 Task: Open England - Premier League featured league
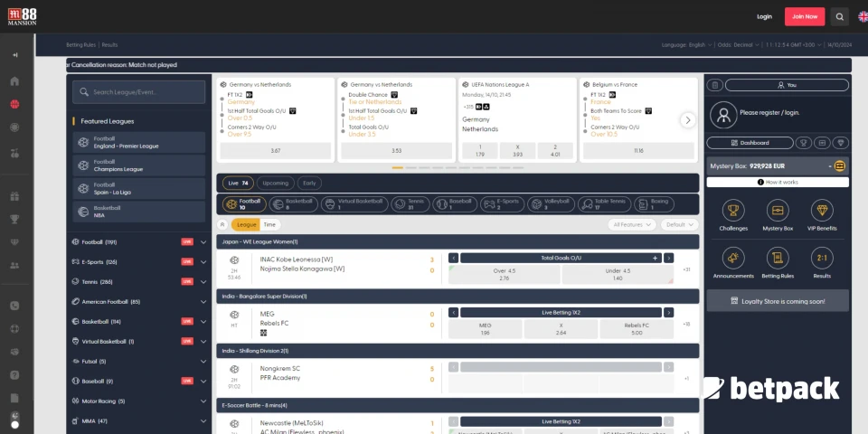pyautogui.click(x=139, y=142)
